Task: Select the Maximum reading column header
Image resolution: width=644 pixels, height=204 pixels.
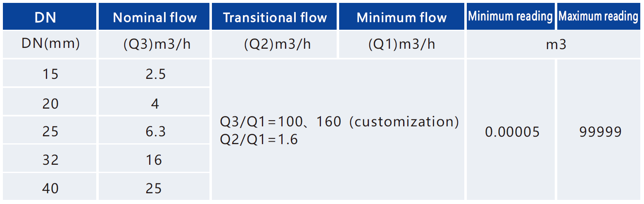Action: coord(598,17)
